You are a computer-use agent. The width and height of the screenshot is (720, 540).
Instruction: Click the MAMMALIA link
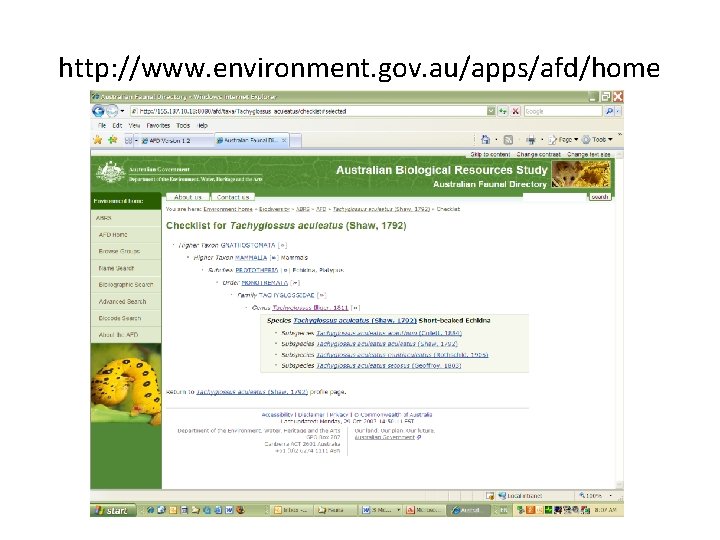point(251,258)
